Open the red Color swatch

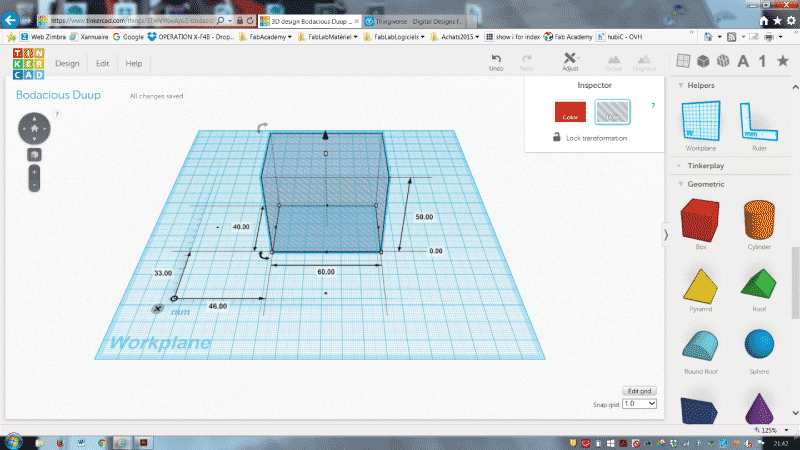(x=570, y=112)
